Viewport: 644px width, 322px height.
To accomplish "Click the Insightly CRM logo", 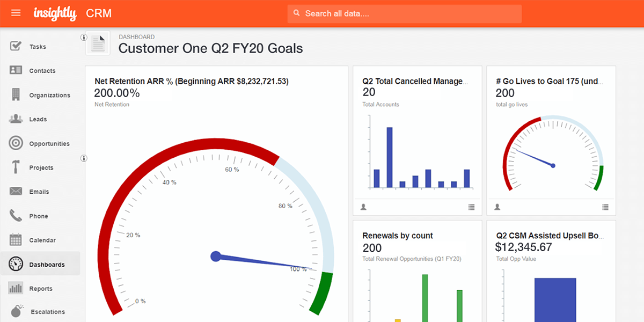I will click(72, 13).
